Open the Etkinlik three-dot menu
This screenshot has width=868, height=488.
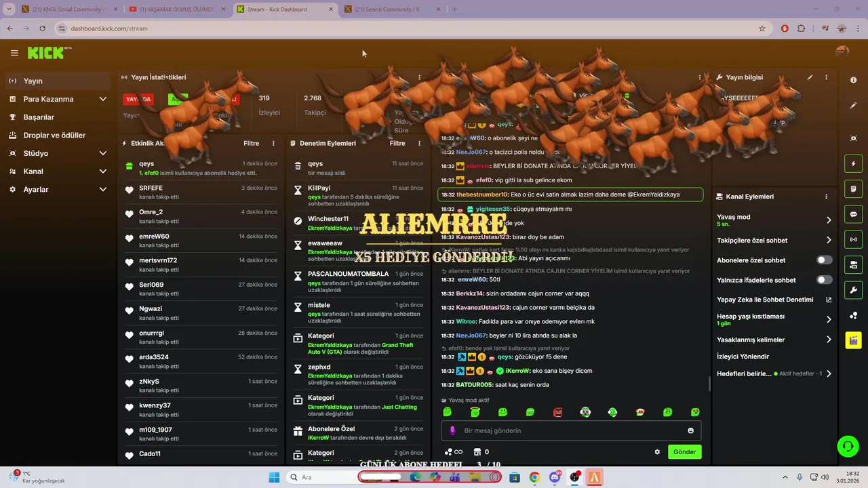[x=273, y=143]
